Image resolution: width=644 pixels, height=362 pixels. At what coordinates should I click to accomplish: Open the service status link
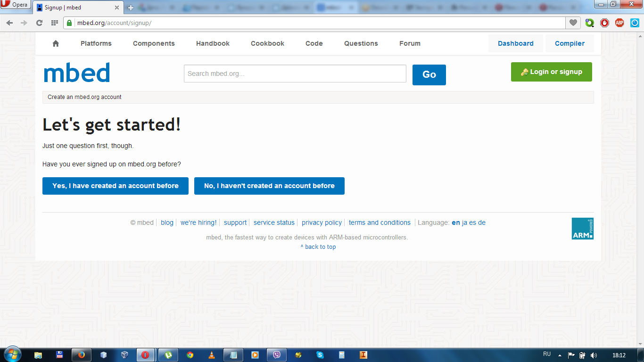pyautogui.click(x=274, y=222)
